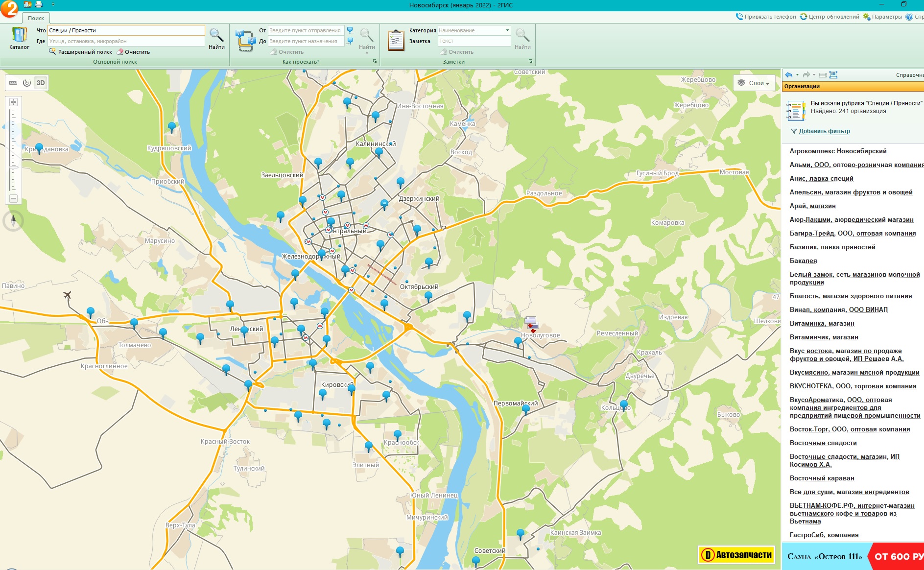
Task: Expand the back history dropdown arrow
Action: pyautogui.click(x=798, y=75)
